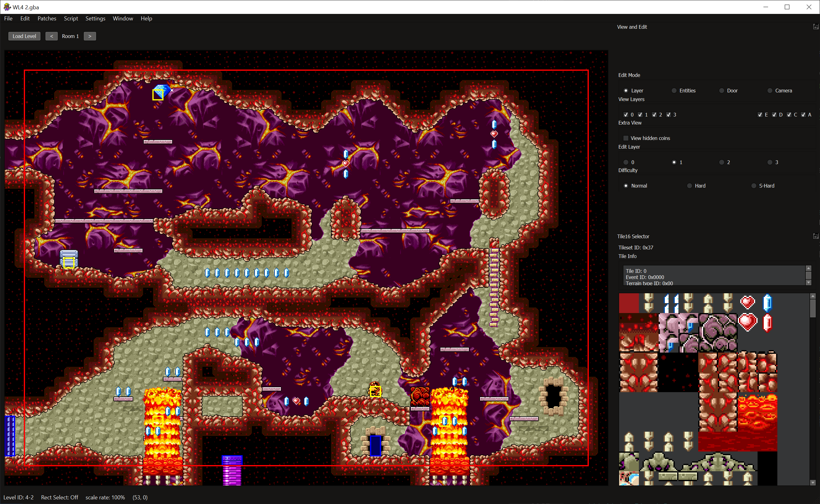Select the small red heart tile in Tile16 Selector
The width and height of the screenshot is (820, 504).
tap(747, 302)
